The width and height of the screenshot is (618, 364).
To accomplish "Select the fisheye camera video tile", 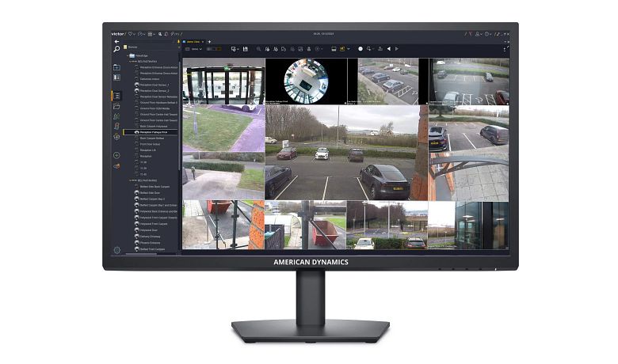I will [x=306, y=81].
